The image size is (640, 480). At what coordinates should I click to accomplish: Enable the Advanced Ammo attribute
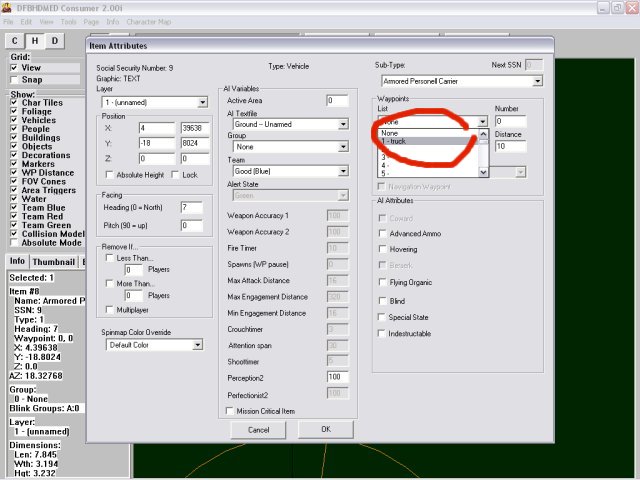(x=383, y=233)
